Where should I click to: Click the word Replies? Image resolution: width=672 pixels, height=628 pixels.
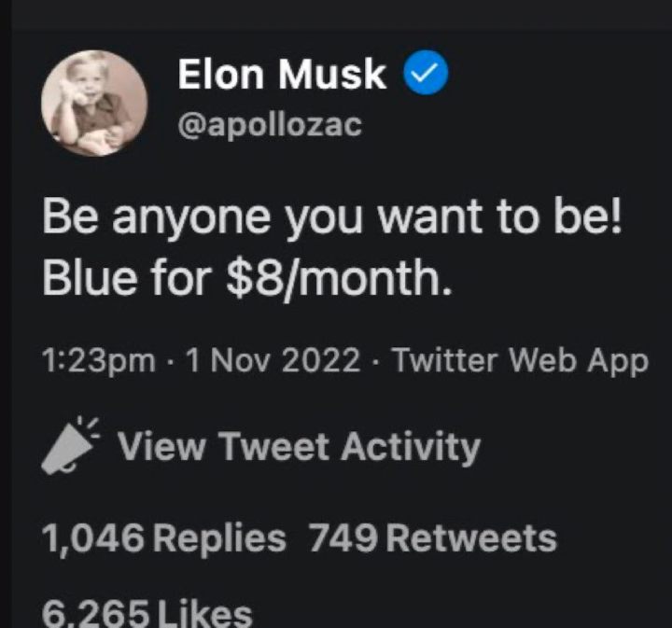tap(218, 538)
